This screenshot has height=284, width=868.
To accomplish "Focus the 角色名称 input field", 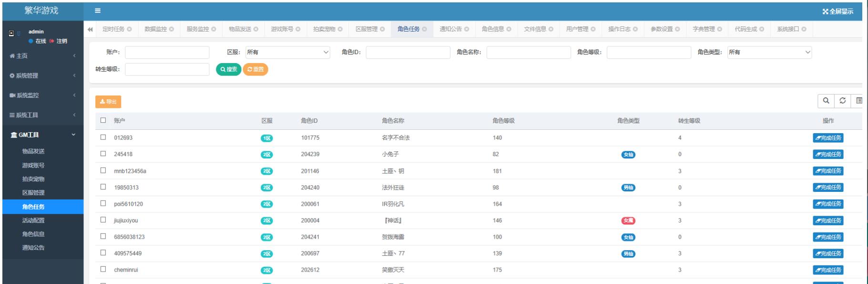I will pos(528,53).
